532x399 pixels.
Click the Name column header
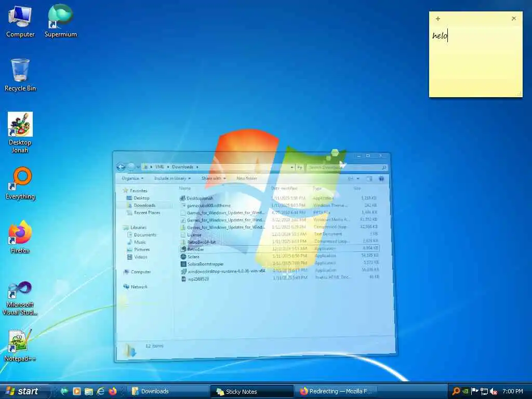[x=185, y=188]
